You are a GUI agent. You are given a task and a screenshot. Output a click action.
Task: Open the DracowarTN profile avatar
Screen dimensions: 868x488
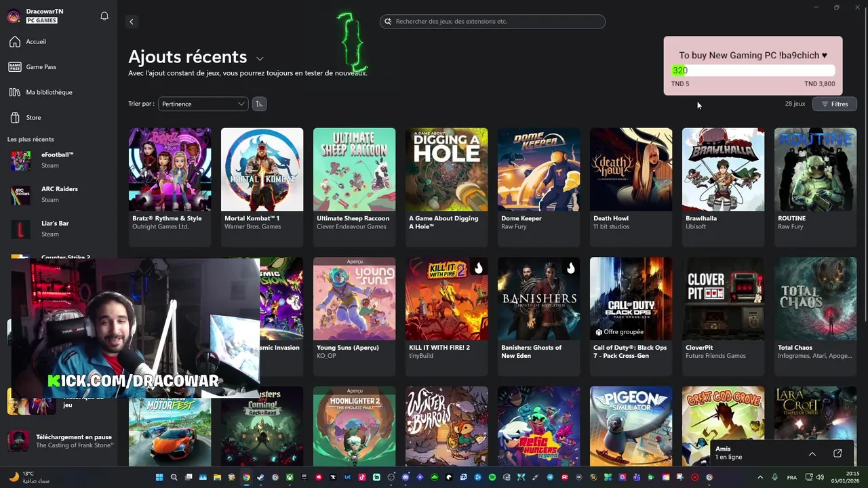[14, 16]
